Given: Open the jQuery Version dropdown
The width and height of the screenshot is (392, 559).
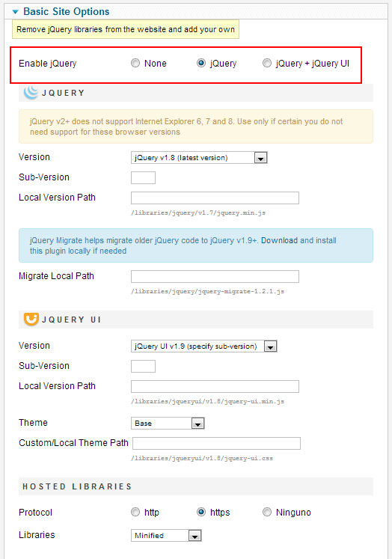Looking at the screenshot, I should (199, 158).
